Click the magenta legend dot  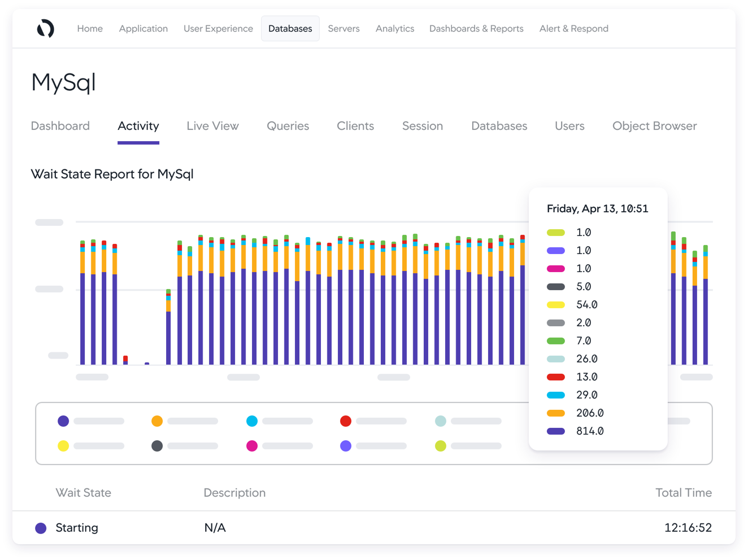[x=252, y=446]
